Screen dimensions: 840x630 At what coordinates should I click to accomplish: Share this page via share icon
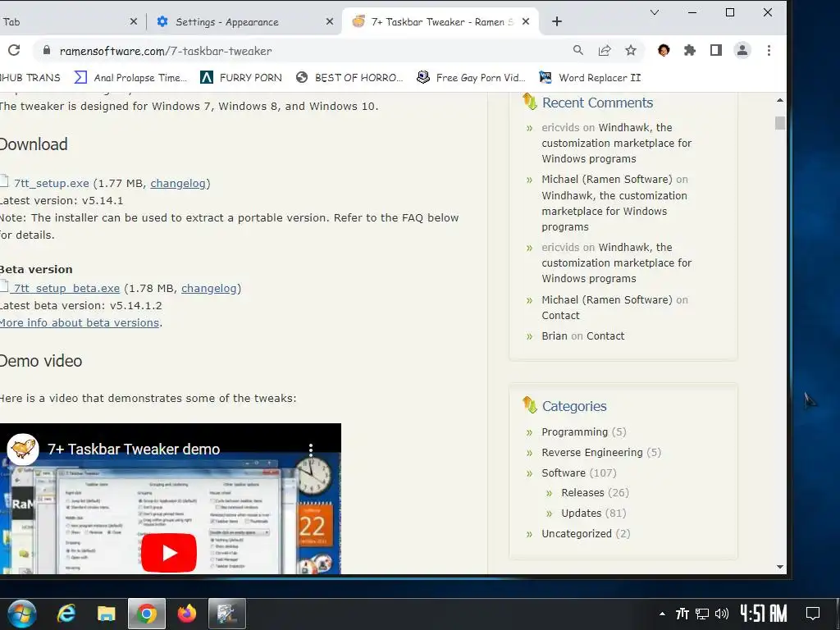[605, 50]
